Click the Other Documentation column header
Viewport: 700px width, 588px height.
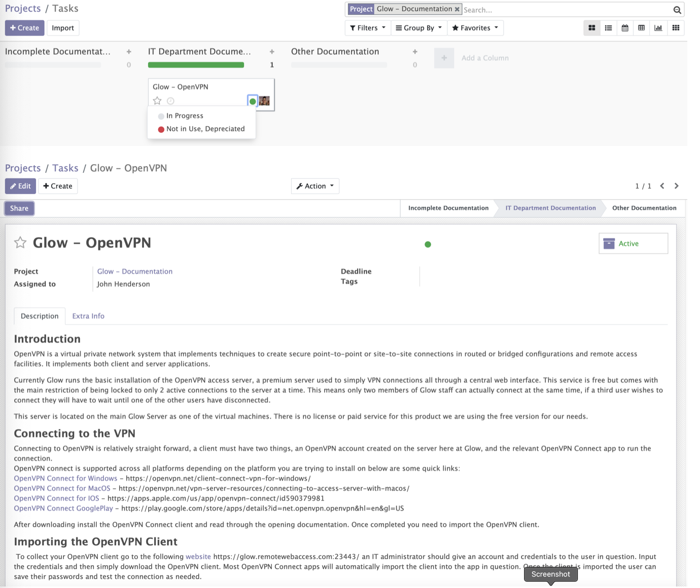[x=335, y=52]
